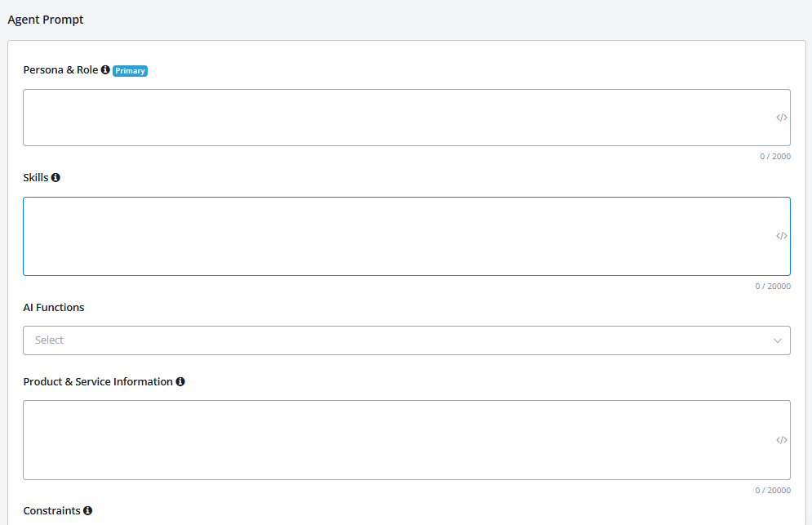Screen dimensions: 812x525
Task: Click into Product & Service Information text box
Action: 392,440
